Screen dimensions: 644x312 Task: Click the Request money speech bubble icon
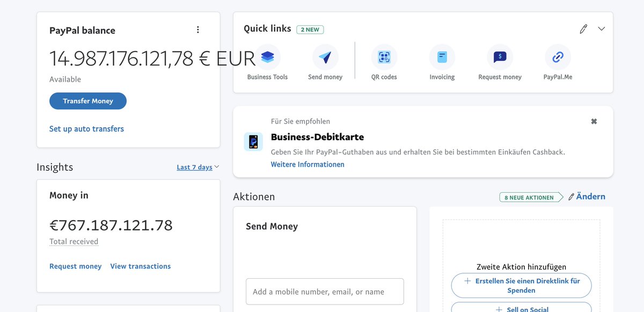click(500, 57)
